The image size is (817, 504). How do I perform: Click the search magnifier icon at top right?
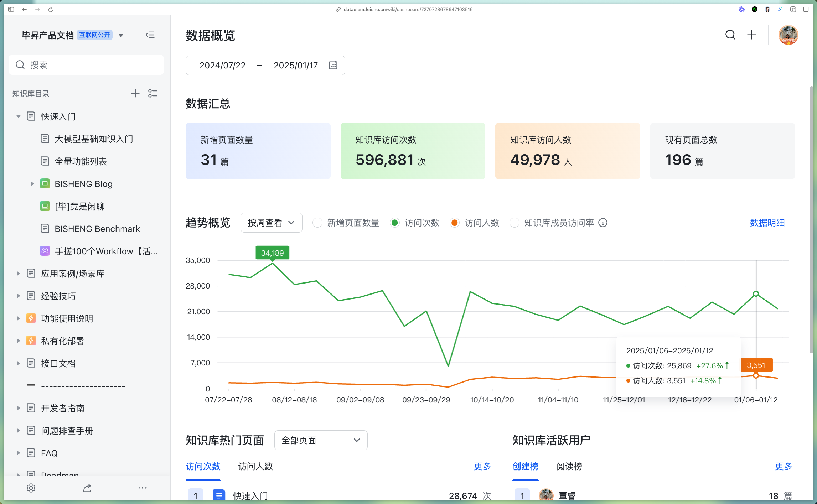[730, 35]
